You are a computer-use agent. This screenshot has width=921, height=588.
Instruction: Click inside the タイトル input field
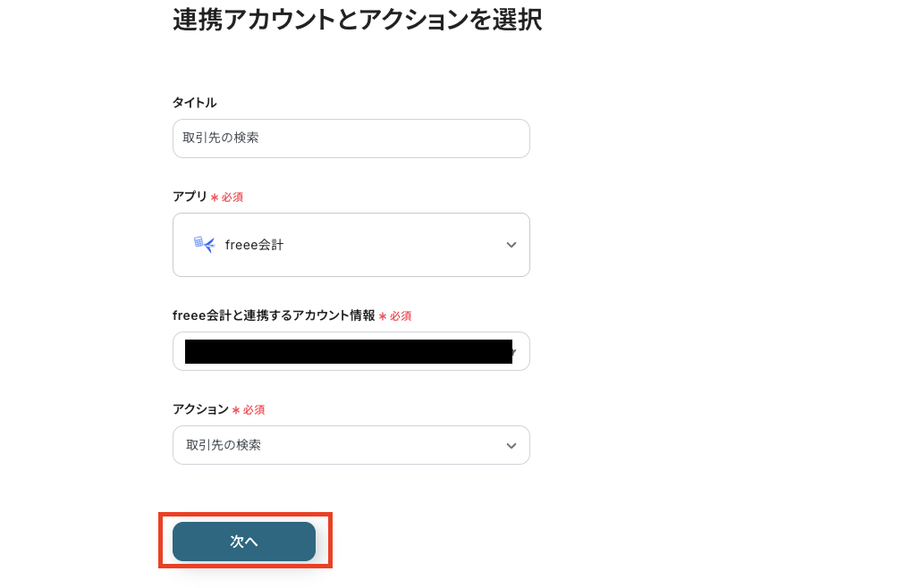351,138
